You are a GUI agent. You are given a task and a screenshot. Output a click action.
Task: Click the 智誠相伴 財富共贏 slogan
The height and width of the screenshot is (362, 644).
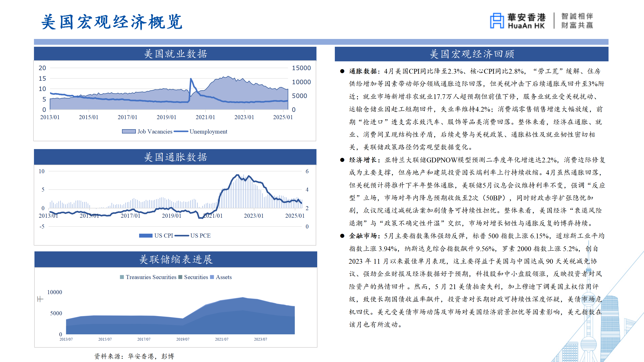(x=577, y=21)
